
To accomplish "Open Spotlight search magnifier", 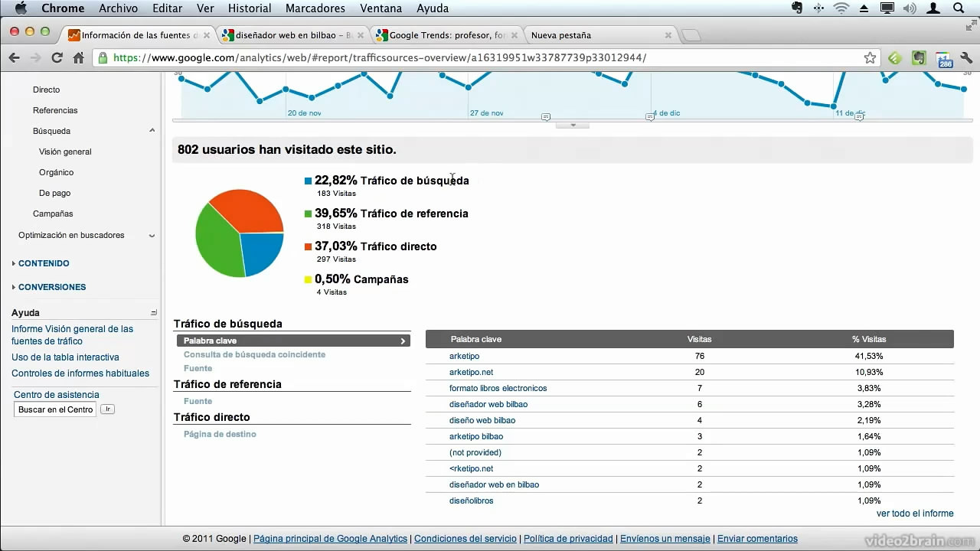I will pos(959,8).
